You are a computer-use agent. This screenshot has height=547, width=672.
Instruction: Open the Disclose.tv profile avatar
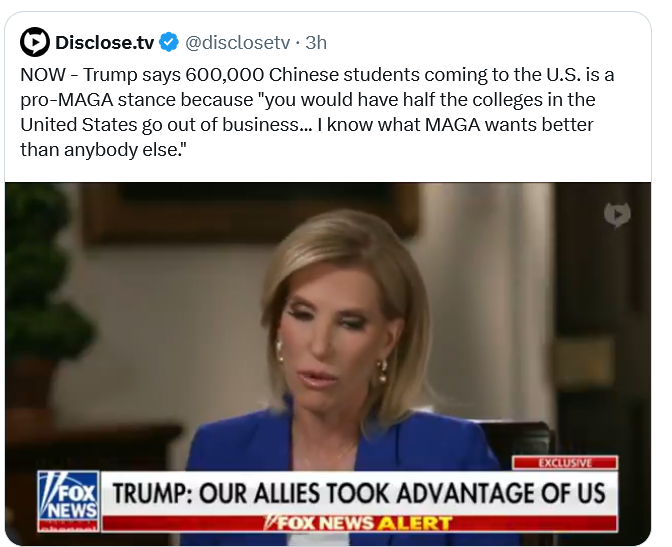pyautogui.click(x=35, y=42)
